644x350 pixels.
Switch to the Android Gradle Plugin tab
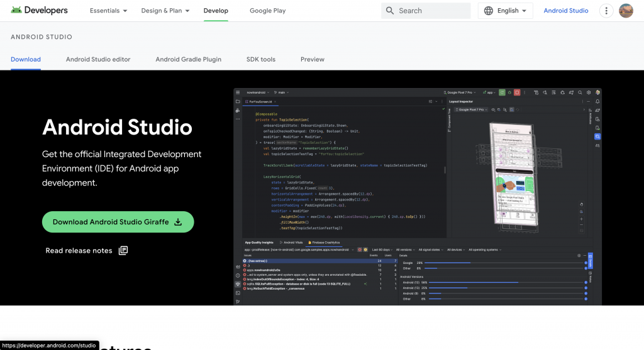point(188,60)
